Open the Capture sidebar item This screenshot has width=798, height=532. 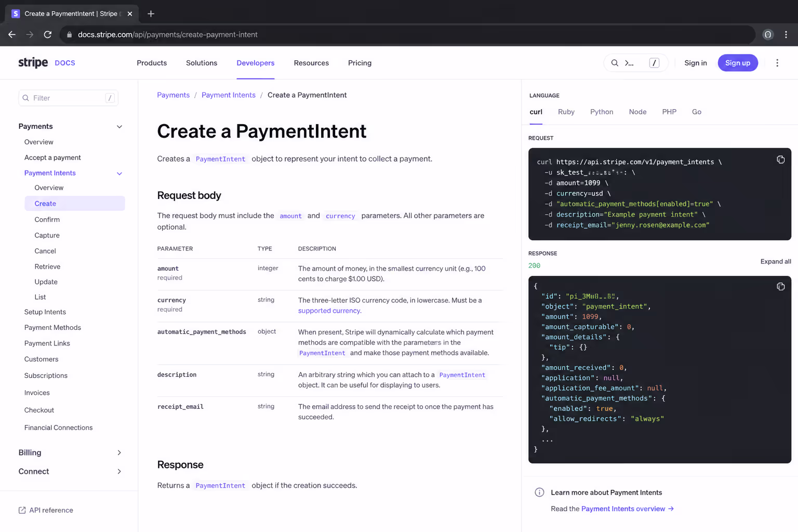pyautogui.click(x=47, y=235)
